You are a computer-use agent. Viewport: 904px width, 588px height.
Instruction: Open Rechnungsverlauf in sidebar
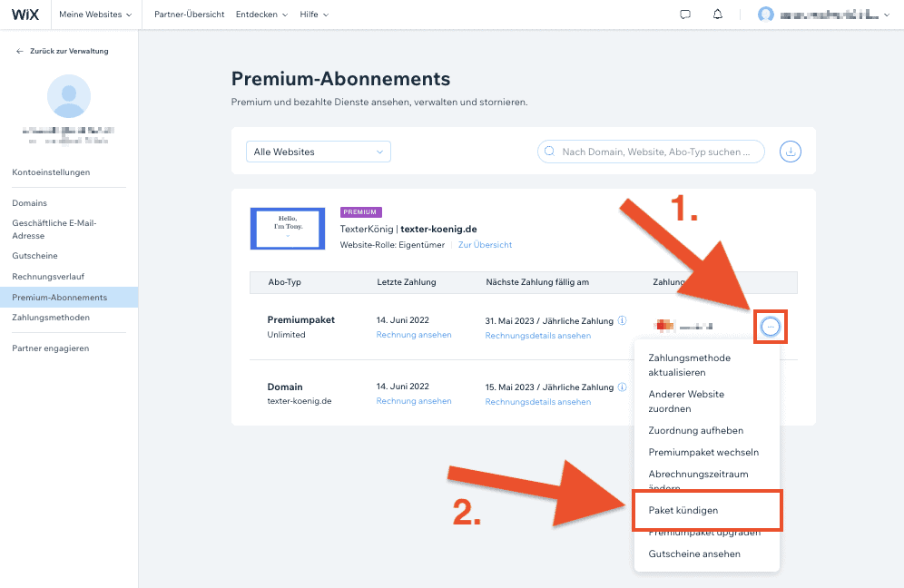pyautogui.click(x=48, y=277)
